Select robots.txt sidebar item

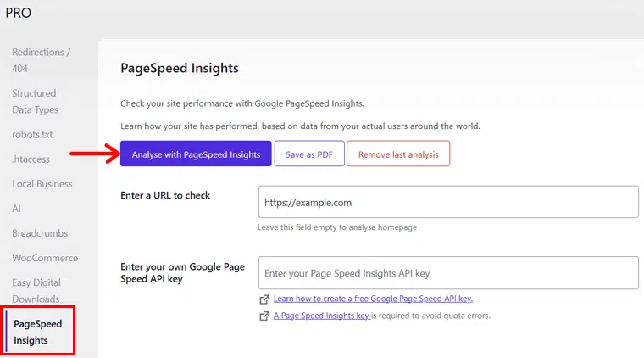32,134
